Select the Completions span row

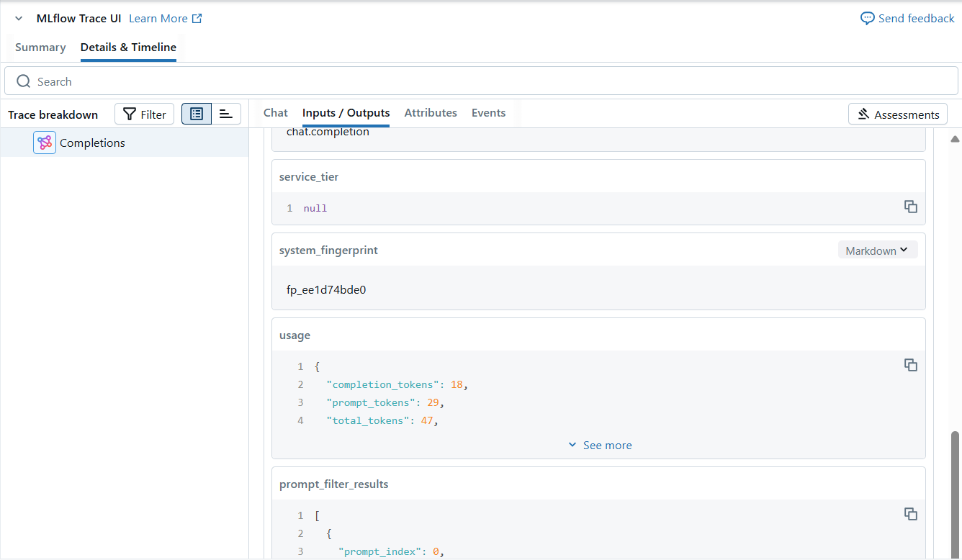tap(124, 143)
